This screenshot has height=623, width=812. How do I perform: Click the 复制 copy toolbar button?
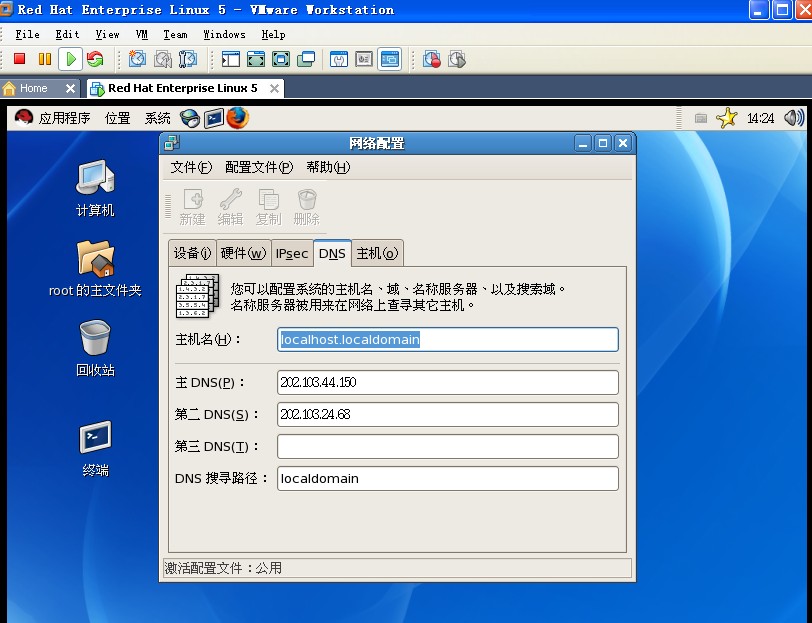click(x=268, y=207)
